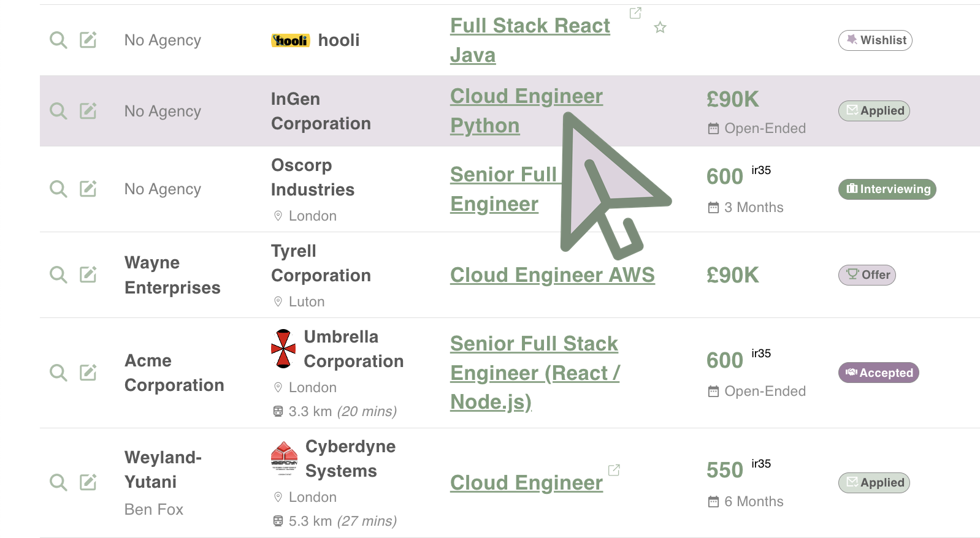View details for Oscorp Industries row
The image size is (980, 538).
58,189
